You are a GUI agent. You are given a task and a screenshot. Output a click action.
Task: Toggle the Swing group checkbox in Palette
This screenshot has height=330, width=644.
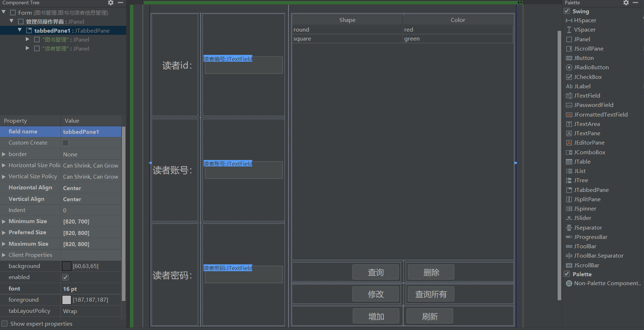click(x=567, y=11)
